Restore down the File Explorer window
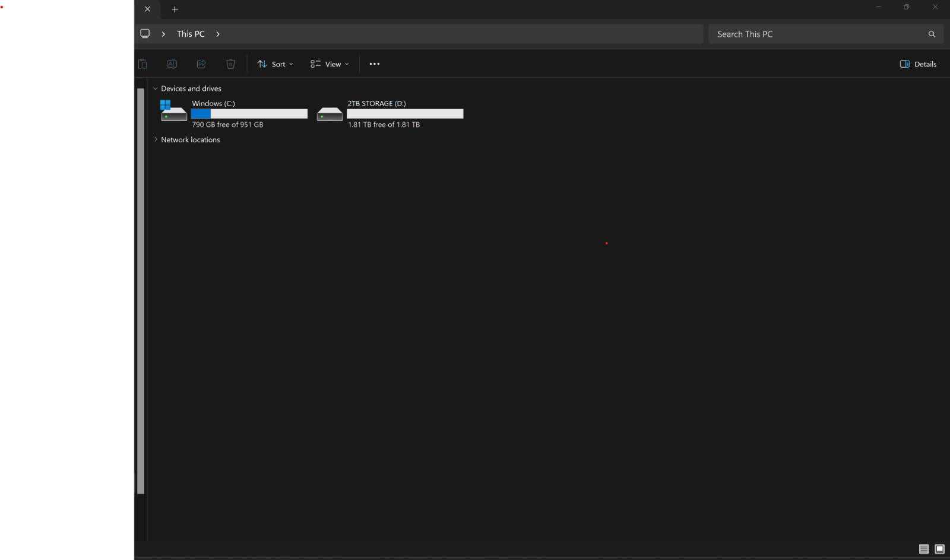The width and height of the screenshot is (950, 560). (x=906, y=7)
